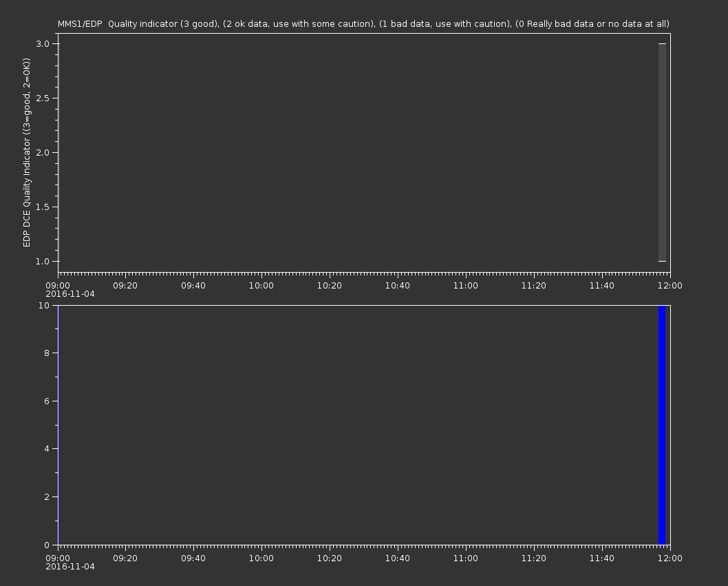
Task: Click the 09:20 time label under top plot
Action: (x=125, y=285)
